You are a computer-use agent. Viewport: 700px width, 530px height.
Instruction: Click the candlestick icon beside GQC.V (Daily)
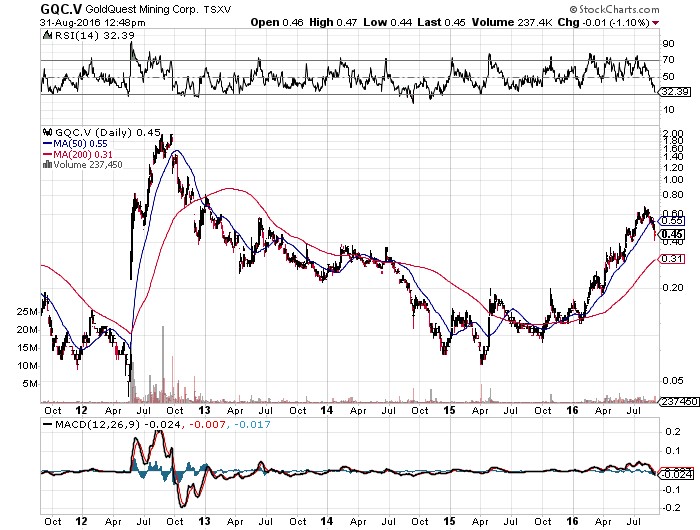(47, 132)
